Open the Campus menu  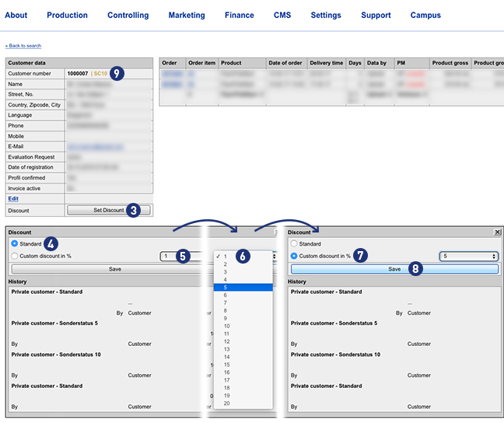pos(425,15)
